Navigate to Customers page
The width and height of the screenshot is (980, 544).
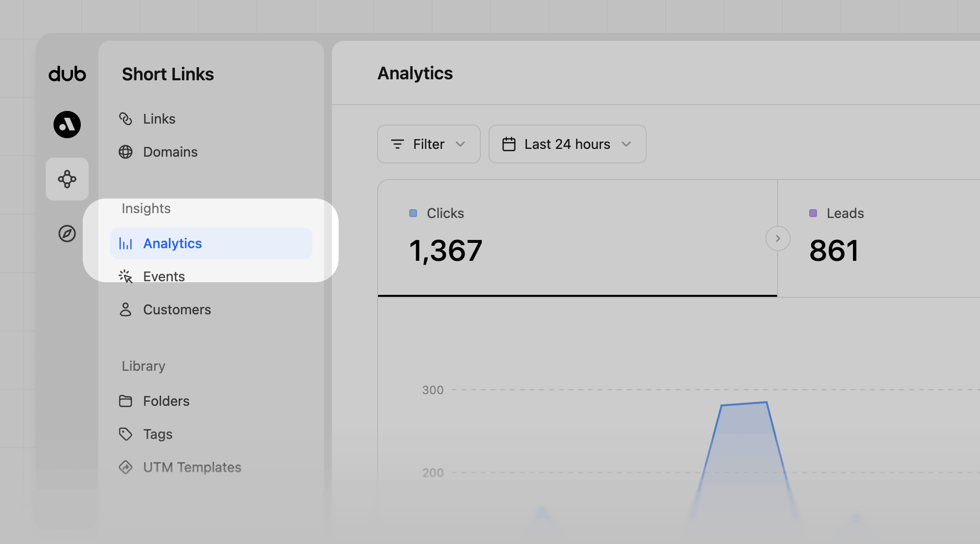(x=211, y=309)
